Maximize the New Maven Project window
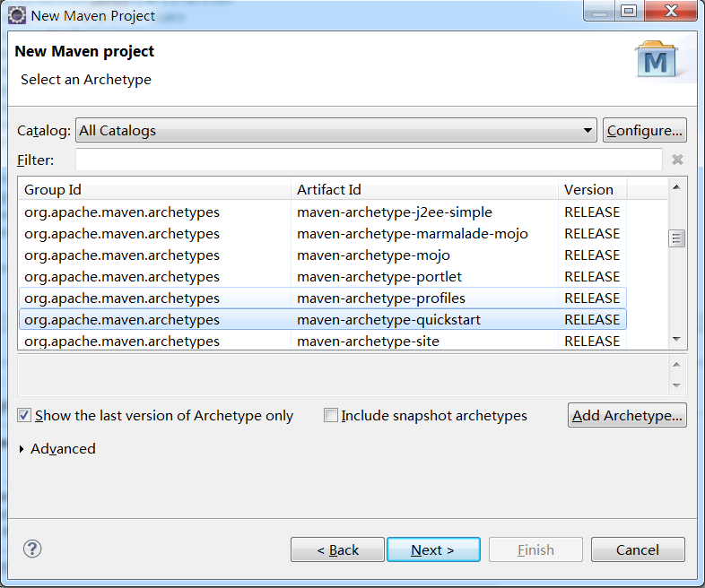Image resolution: width=705 pixels, height=588 pixels. [x=629, y=11]
